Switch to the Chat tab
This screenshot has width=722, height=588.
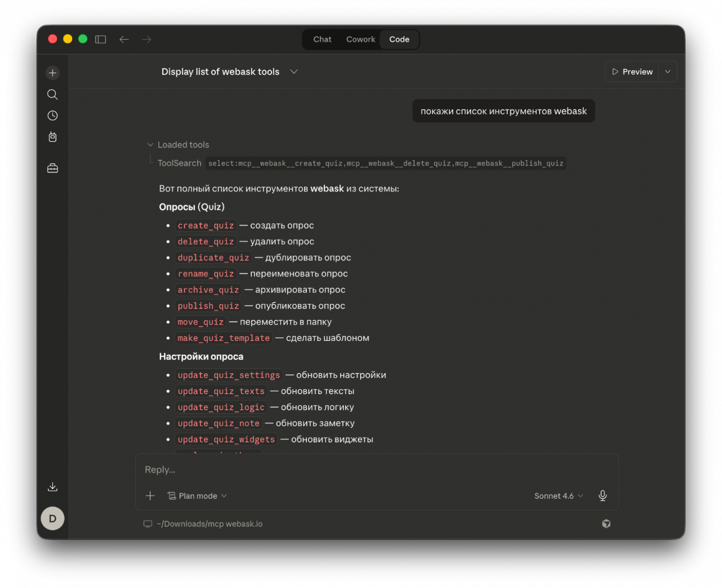coord(322,39)
